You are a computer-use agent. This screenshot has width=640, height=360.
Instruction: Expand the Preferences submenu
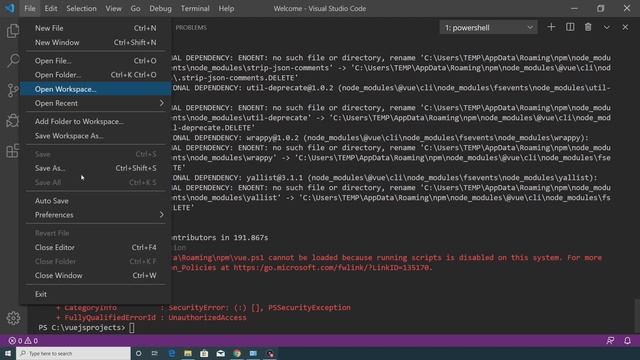point(96,215)
